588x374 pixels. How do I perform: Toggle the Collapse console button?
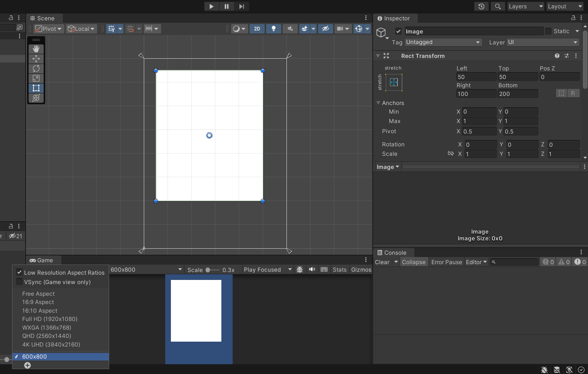(413, 262)
